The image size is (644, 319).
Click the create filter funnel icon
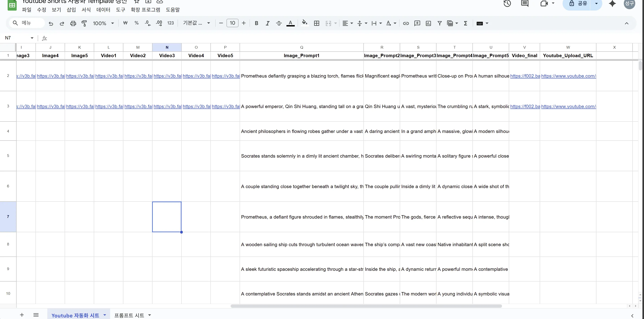point(439,24)
